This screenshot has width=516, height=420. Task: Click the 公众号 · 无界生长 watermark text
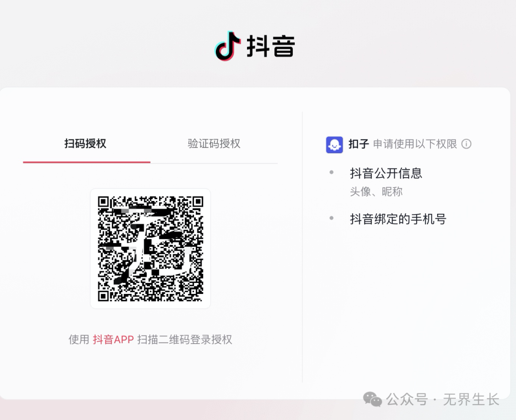point(442,399)
